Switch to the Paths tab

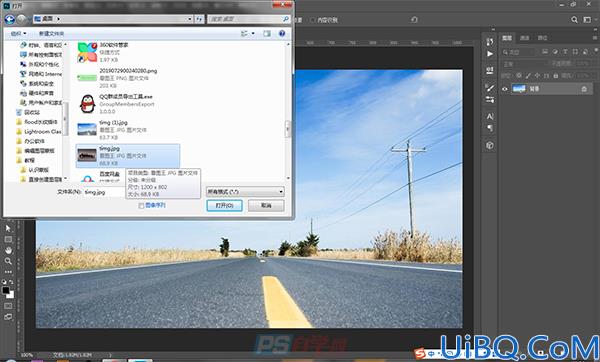pyautogui.click(x=542, y=38)
